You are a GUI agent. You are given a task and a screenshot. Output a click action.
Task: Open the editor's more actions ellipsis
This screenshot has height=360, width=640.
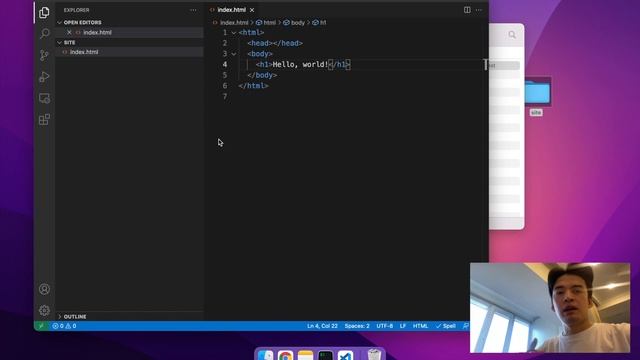coord(479,10)
